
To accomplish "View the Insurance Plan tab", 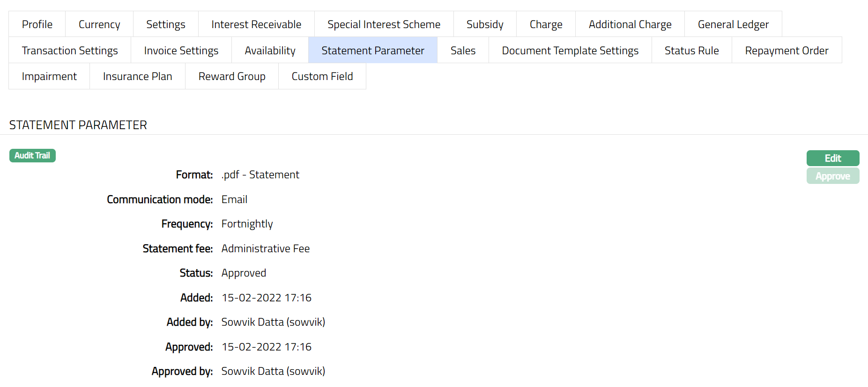I will pyautogui.click(x=137, y=76).
